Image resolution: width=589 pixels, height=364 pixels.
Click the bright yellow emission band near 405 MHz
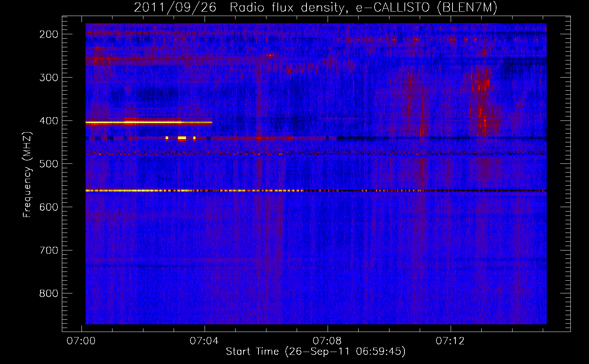click(x=149, y=123)
